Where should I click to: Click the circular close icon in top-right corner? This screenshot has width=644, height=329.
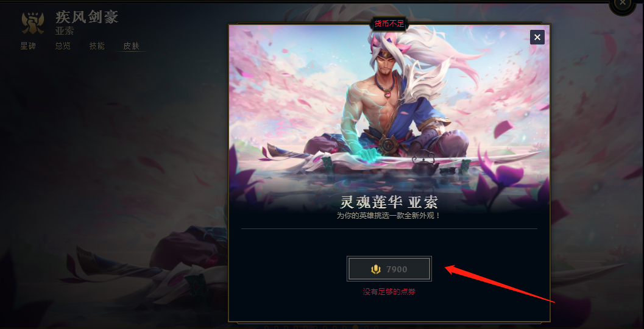[623, 3]
